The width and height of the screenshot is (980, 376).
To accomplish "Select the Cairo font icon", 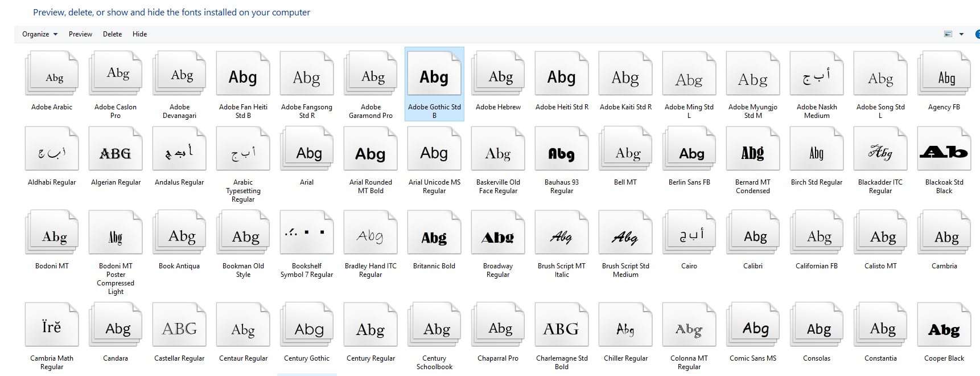I will click(x=689, y=232).
